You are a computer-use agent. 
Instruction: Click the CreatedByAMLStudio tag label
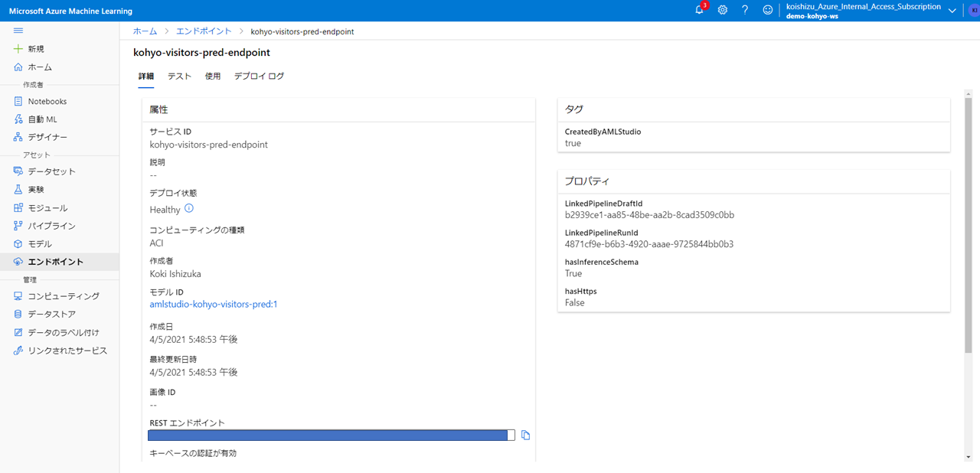tap(603, 132)
